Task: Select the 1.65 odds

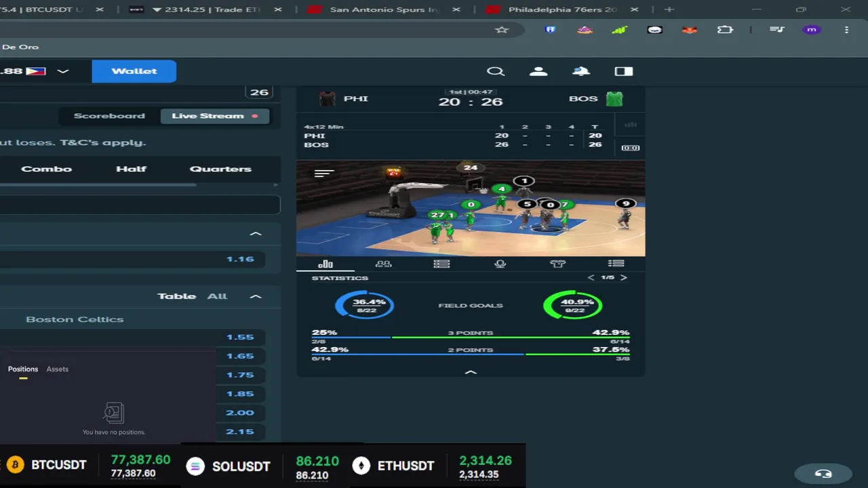Action: [x=240, y=356]
